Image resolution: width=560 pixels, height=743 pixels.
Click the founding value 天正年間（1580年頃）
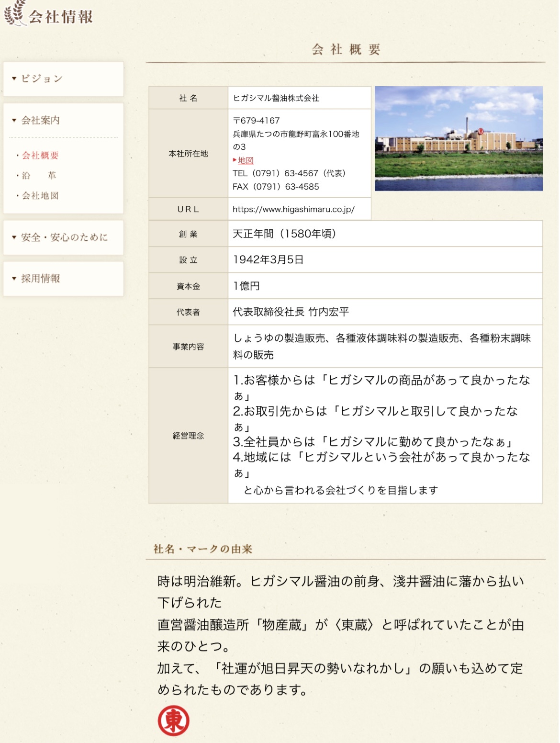[x=285, y=234]
